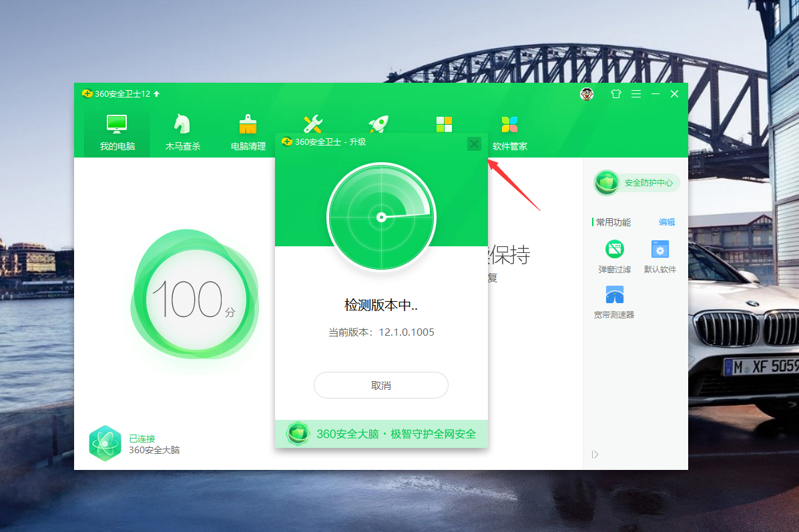The height and width of the screenshot is (532, 799).
Task: Open the 默认软件 tool
Action: 660,257
